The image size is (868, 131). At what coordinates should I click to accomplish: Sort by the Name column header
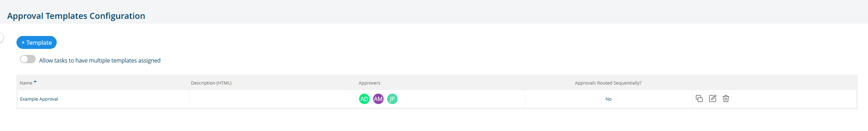(26, 83)
